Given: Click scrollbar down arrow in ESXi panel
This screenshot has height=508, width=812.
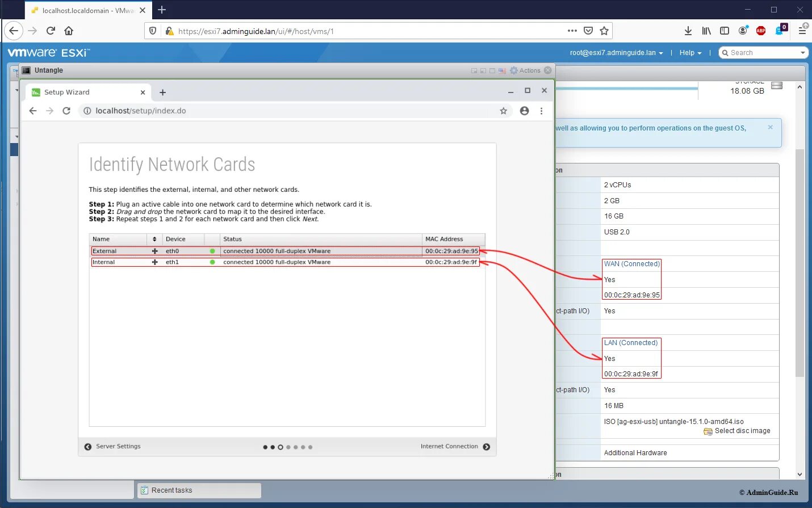Looking at the screenshot, I should tap(800, 475).
